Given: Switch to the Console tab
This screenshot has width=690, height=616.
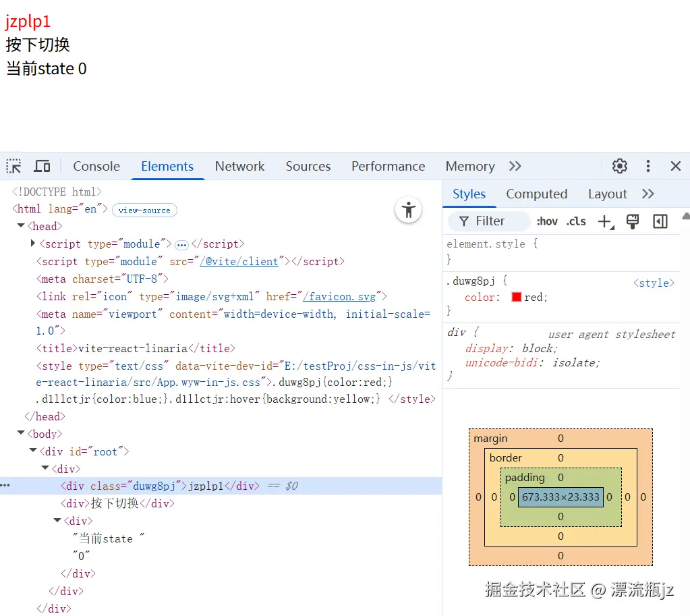Looking at the screenshot, I should pos(96,166).
